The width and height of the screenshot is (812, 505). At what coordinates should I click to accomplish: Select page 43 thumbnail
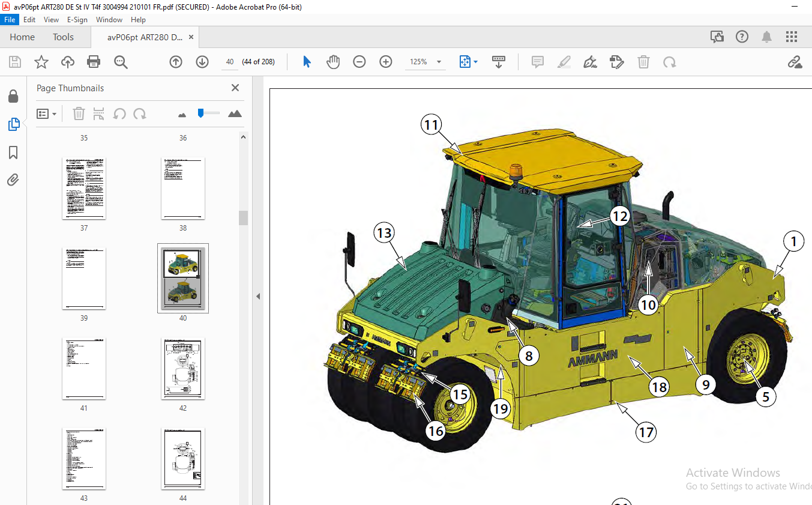tap(84, 459)
